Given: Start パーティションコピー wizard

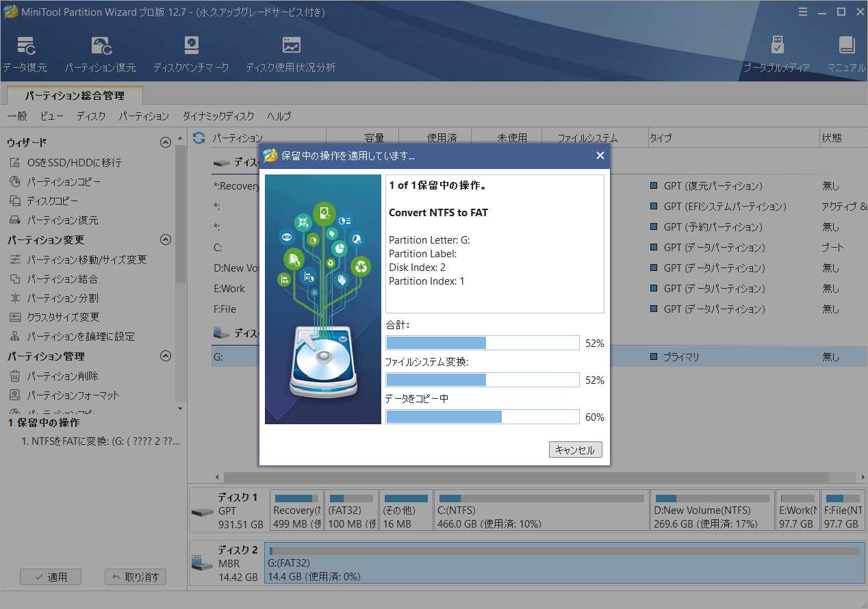Looking at the screenshot, I should point(55,182).
